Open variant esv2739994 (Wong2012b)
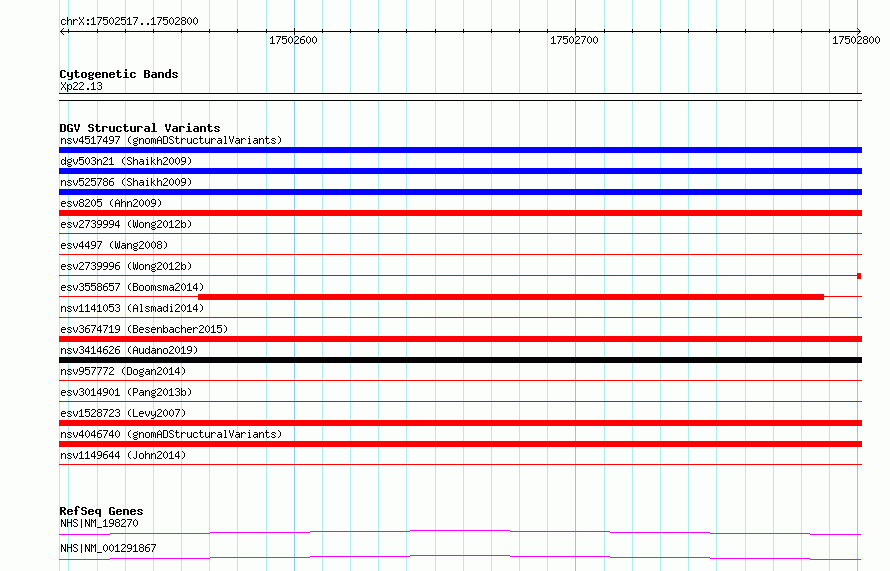890x571 pixels. click(x=126, y=224)
